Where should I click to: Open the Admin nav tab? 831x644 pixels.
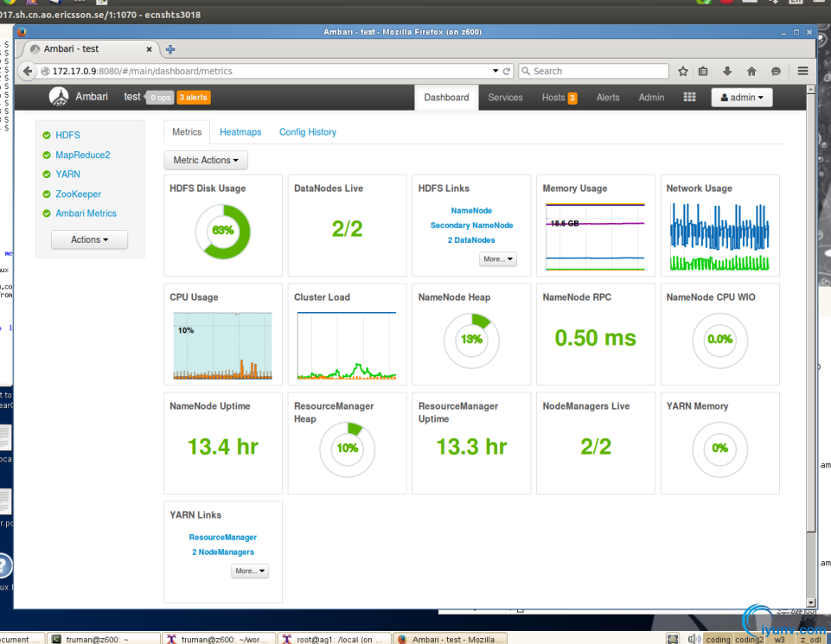(x=651, y=98)
